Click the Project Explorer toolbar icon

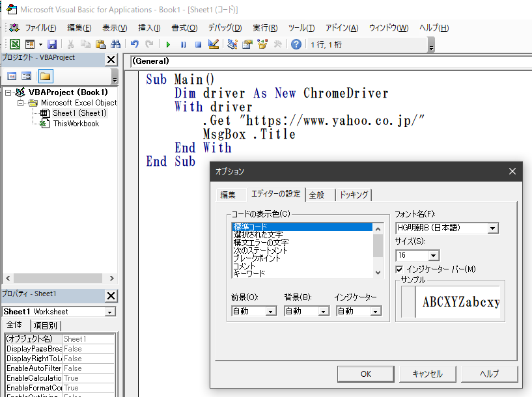pos(232,44)
